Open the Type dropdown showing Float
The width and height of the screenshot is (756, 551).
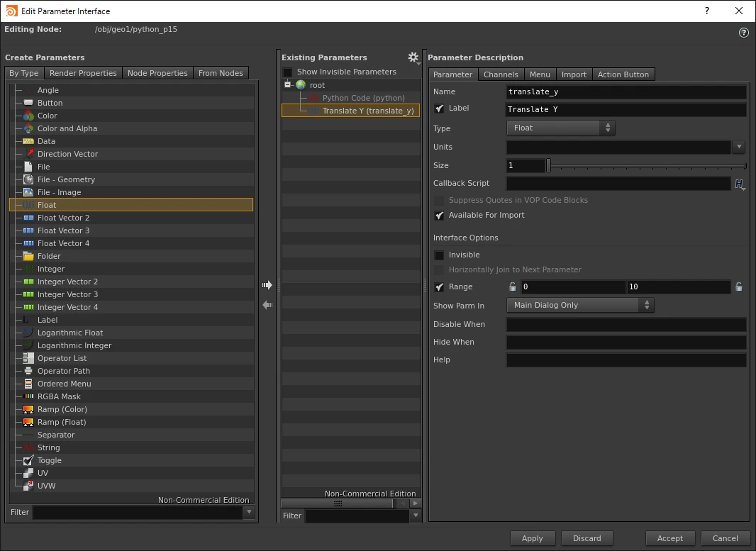pos(561,128)
